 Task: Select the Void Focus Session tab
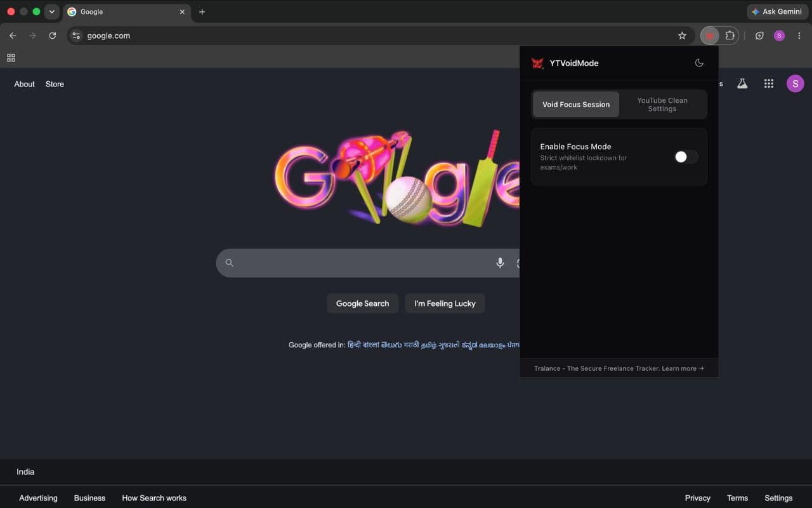click(x=576, y=104)
